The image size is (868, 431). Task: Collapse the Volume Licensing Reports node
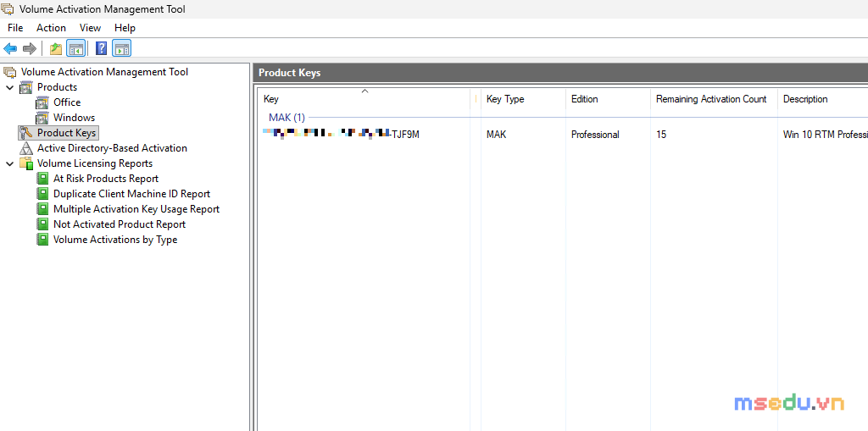coord(9,163)
